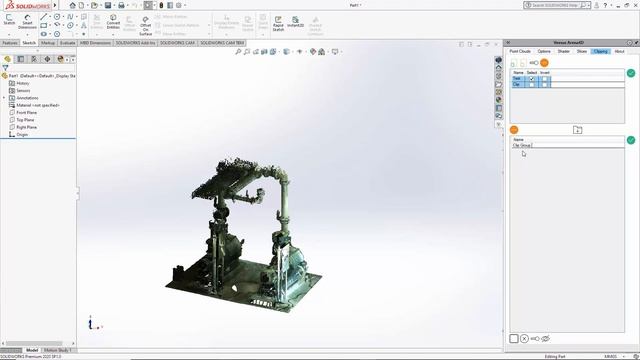Select the Spline sketch tool
Image resolution: width=640 pixels, height=360 pixels.
click(70, 17)
